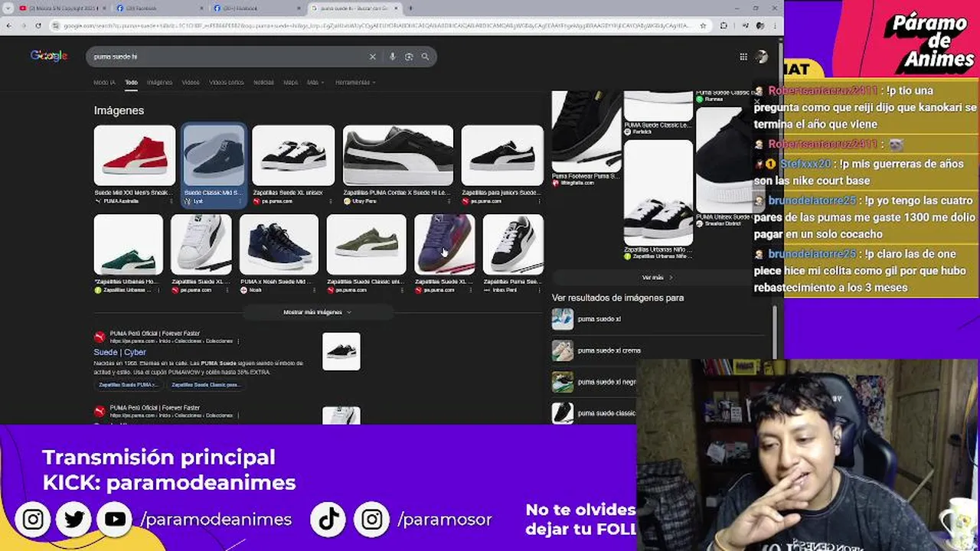Open YouTube icon in stream banner

click(x=115, y=520)
